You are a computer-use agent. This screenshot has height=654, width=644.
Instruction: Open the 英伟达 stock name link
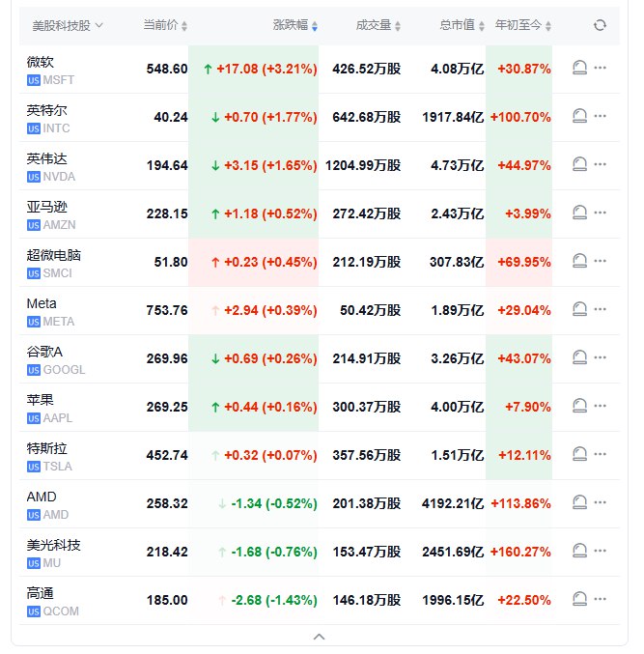click(46, 159)
